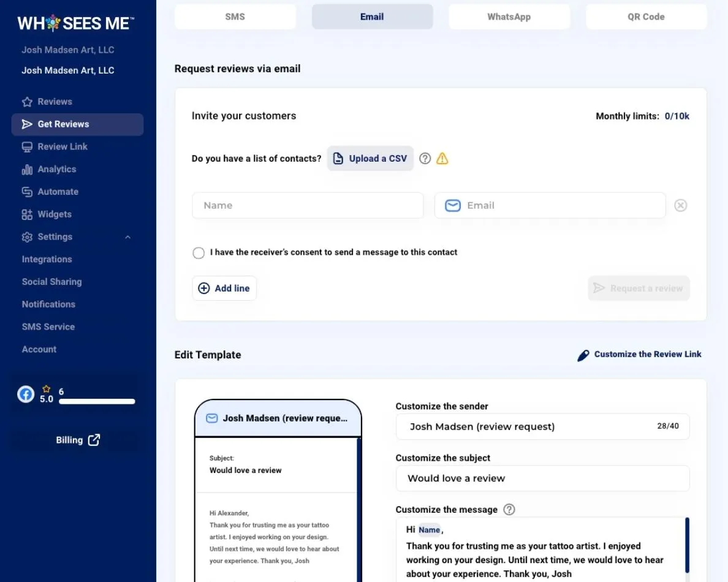
Task: Click the Automate icon in sidebar
Action: [x=27, y=192]
